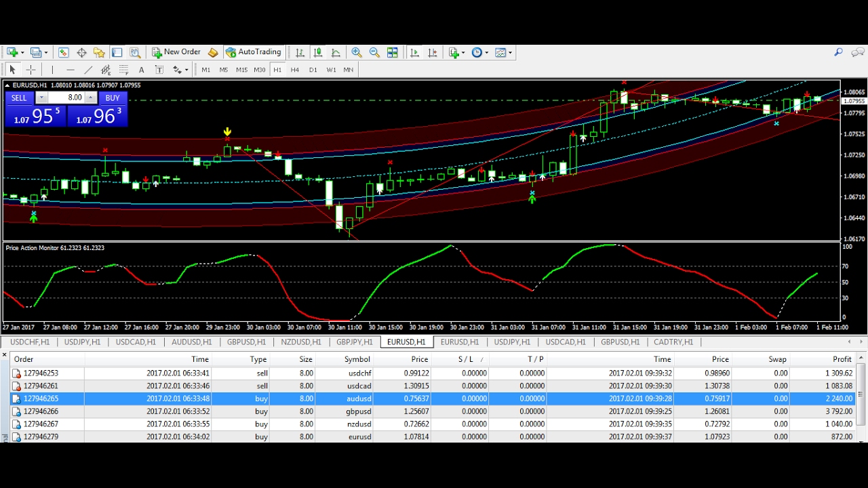The height and width of the screenshot is (488, 868).
Task: Switch timeframe to H4
Action: click(x=295, y=70)
